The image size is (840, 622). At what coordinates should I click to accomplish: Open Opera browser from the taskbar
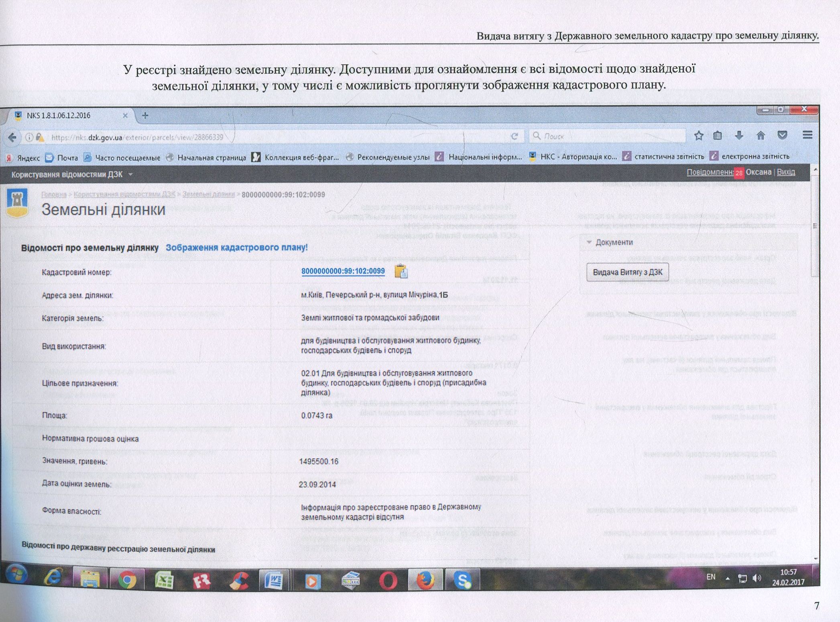pyautogui.click(x=388, y=580)
